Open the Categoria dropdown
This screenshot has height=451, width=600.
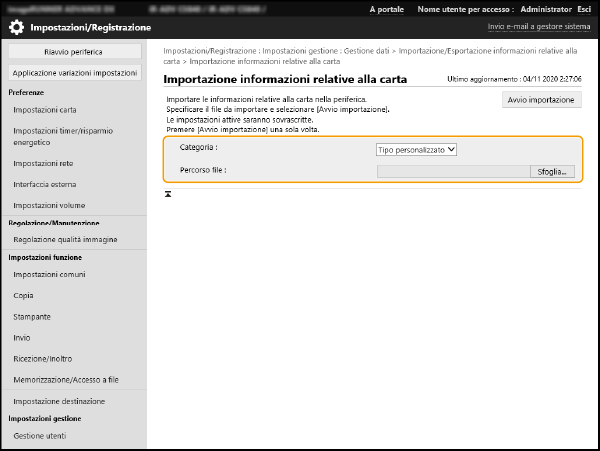[x=416, y=149]
